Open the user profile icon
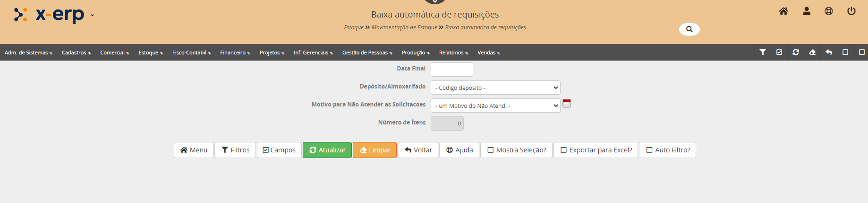 [x=807, y=11]
